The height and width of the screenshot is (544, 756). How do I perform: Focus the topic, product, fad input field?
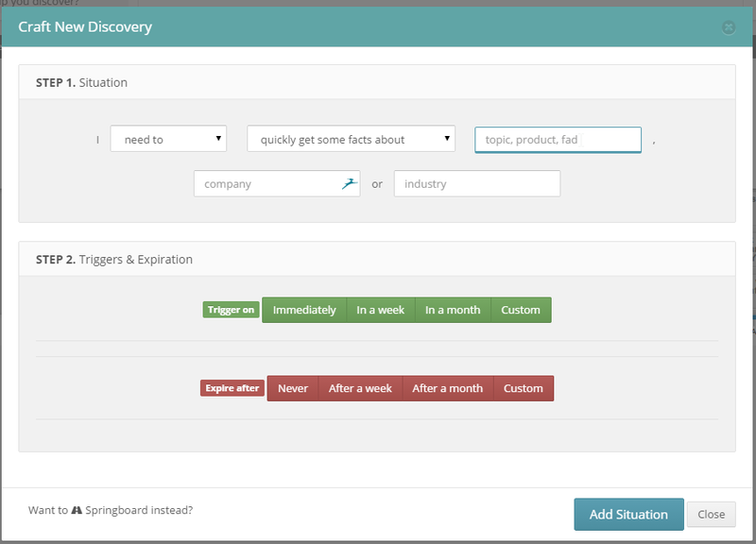pyautogui.click(x=558, y=140)
